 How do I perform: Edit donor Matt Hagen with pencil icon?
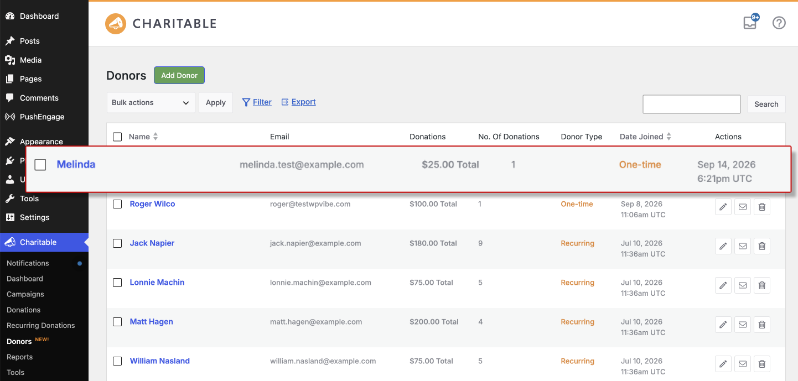pos(723,325)
